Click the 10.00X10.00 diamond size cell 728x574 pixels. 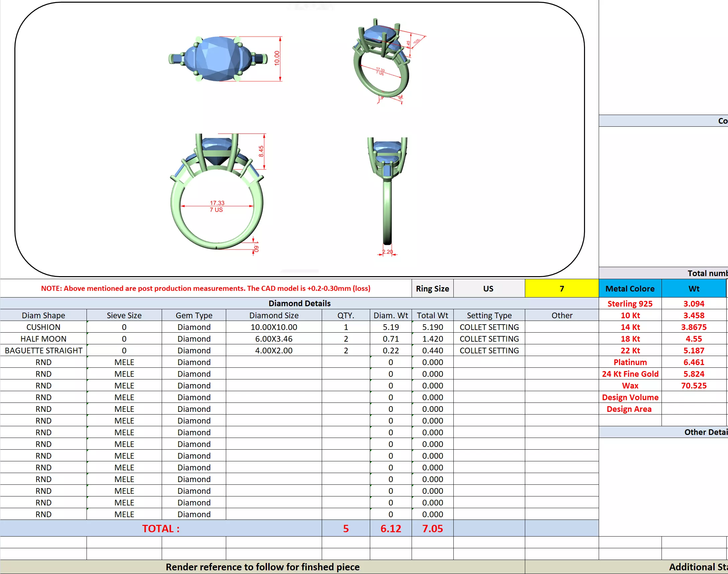click(274, 327)
